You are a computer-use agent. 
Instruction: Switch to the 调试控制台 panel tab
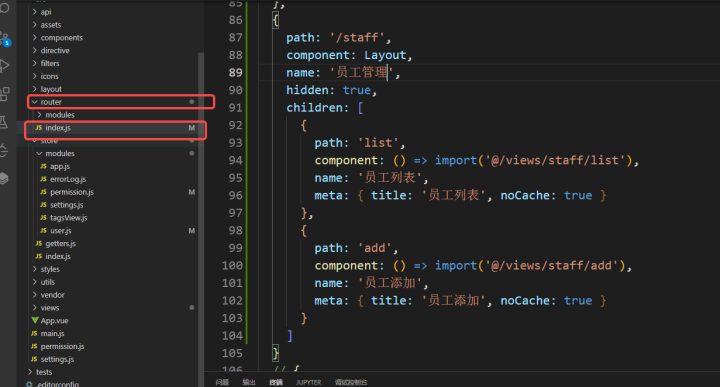click(x=351, y=382)
